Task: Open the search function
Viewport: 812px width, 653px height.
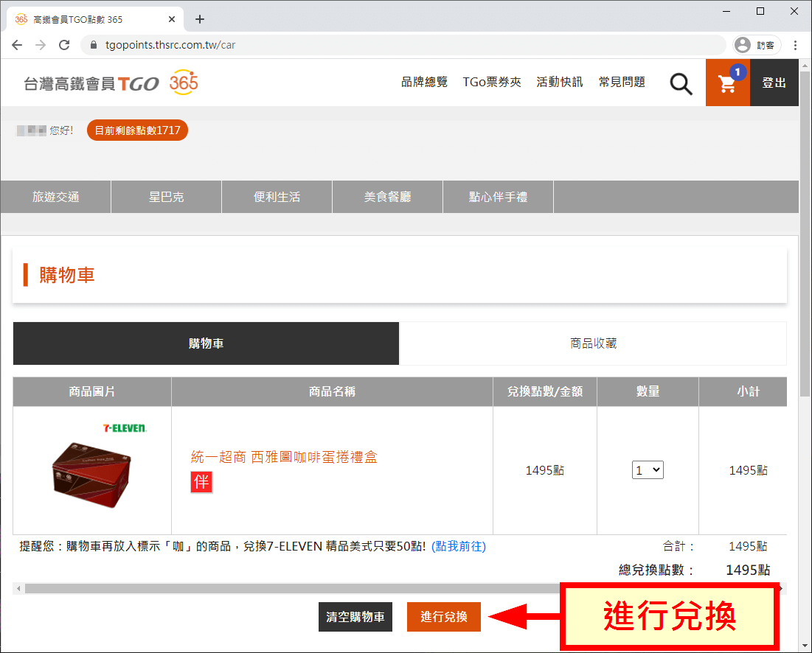Action: tap(680, 83)
